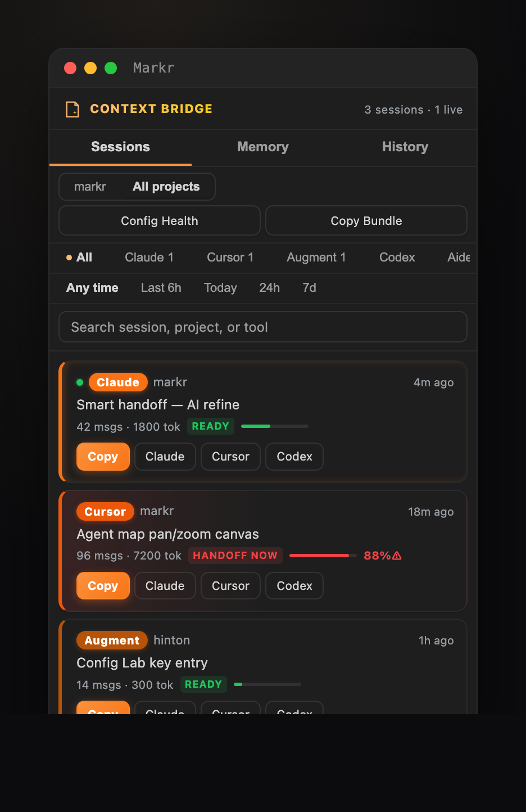
Task: Click the Context Bridge document icon
Action: [72, 109]
